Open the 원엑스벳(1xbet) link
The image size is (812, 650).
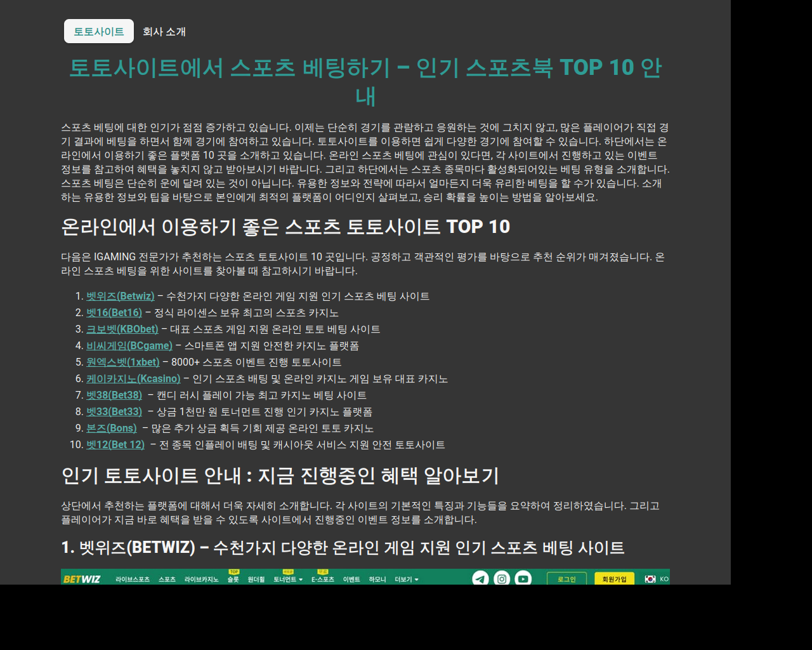(x=123, y=362)
